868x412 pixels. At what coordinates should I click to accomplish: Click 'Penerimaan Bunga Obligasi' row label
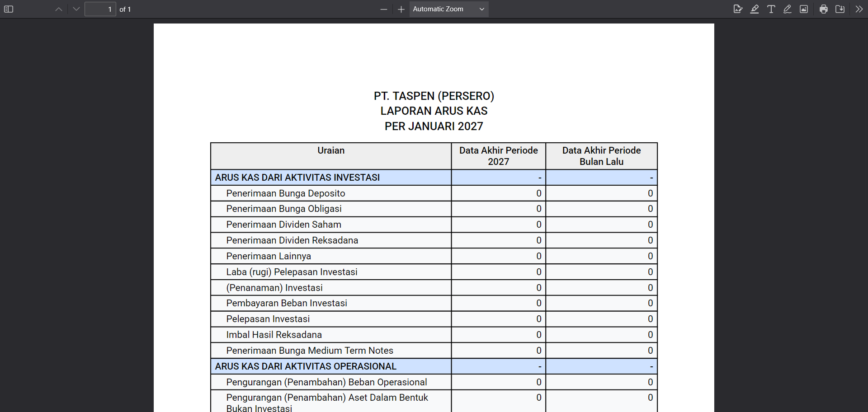coord(284,209)
